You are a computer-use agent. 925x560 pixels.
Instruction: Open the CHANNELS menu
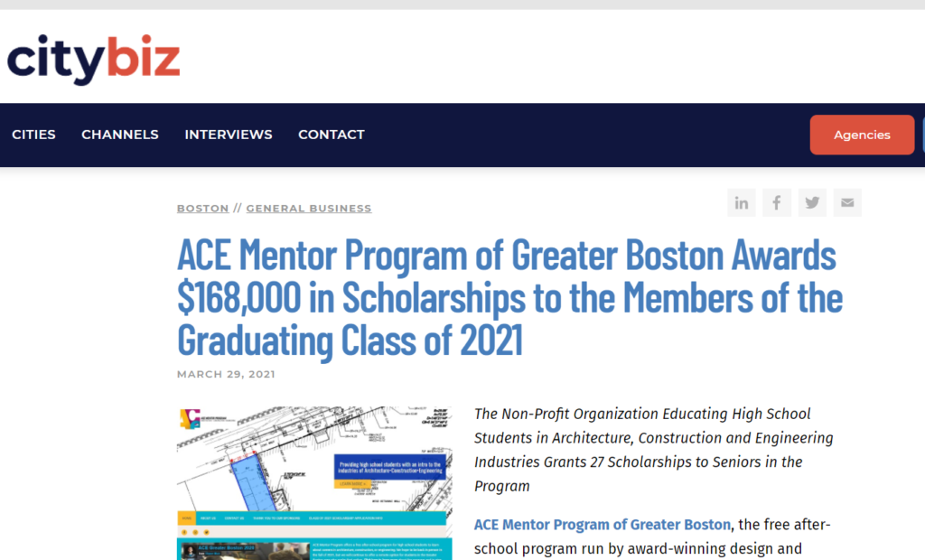120,135
